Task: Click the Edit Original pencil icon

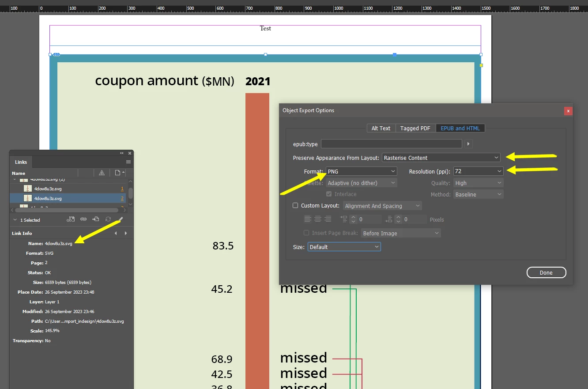Action: tap(121, 219)
